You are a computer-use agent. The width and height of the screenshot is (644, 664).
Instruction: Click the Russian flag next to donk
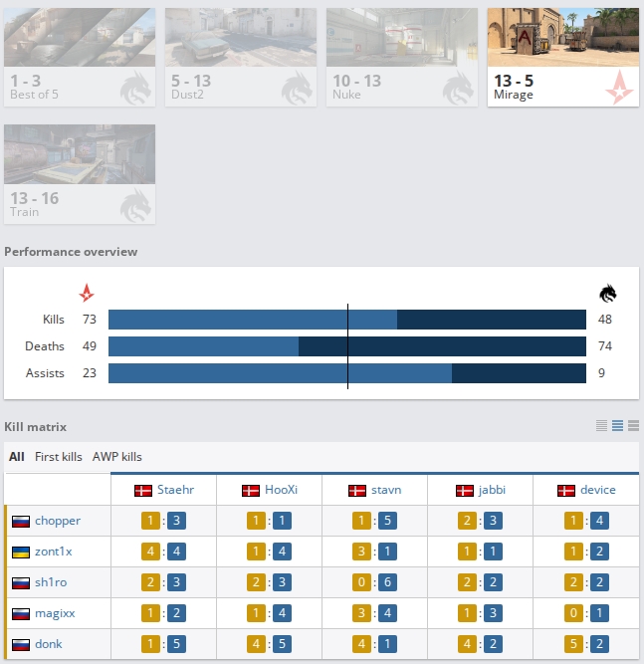(x=21, y=645)
